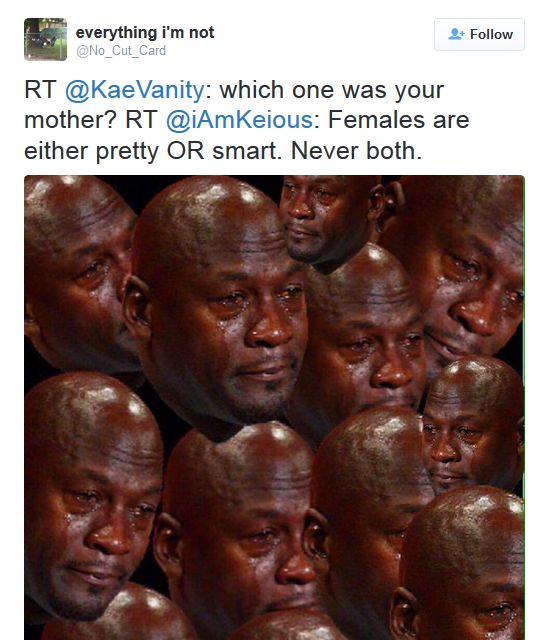The height and width of the screenshot is (640, 549).
Task: Click the "Females are either pretty" text
Action: [247, 135]
